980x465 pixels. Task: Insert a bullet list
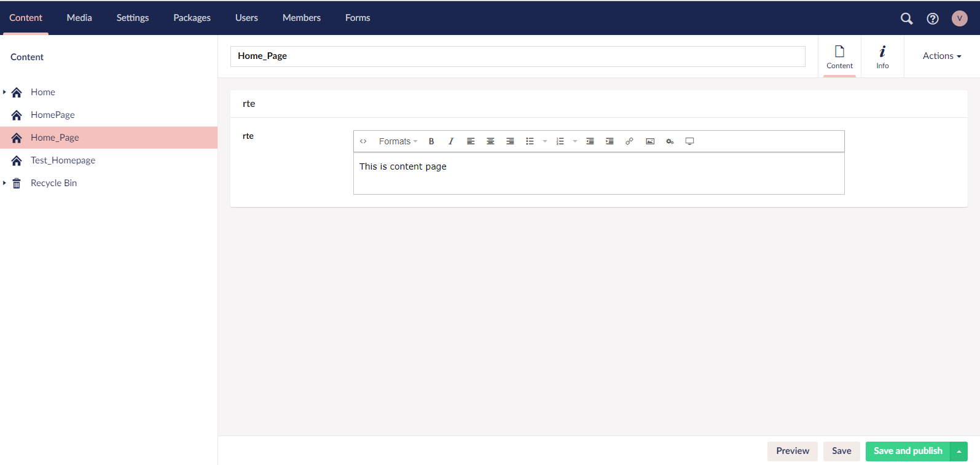[x=530, y=141]
